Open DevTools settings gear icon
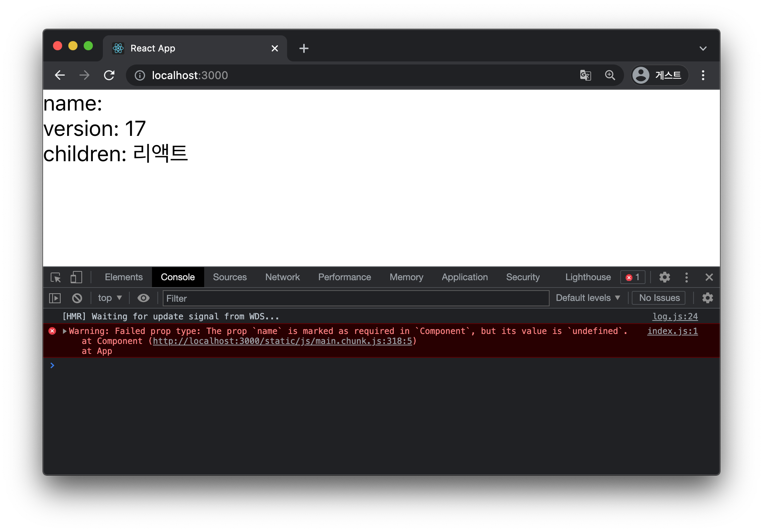Image resolution: width=763 pixels, height=532 pixels. tap(664, 277)
